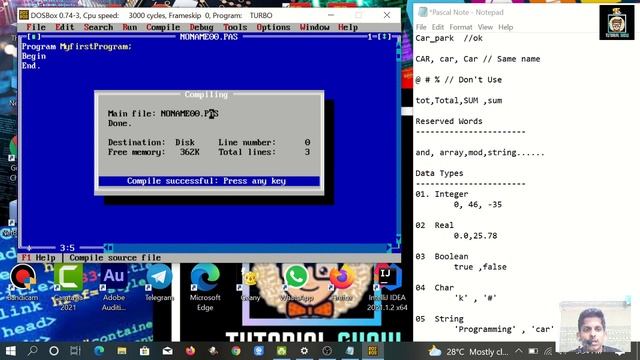Click the F1 Help status bar item
The image size is (640, 360).
point(38,258)
